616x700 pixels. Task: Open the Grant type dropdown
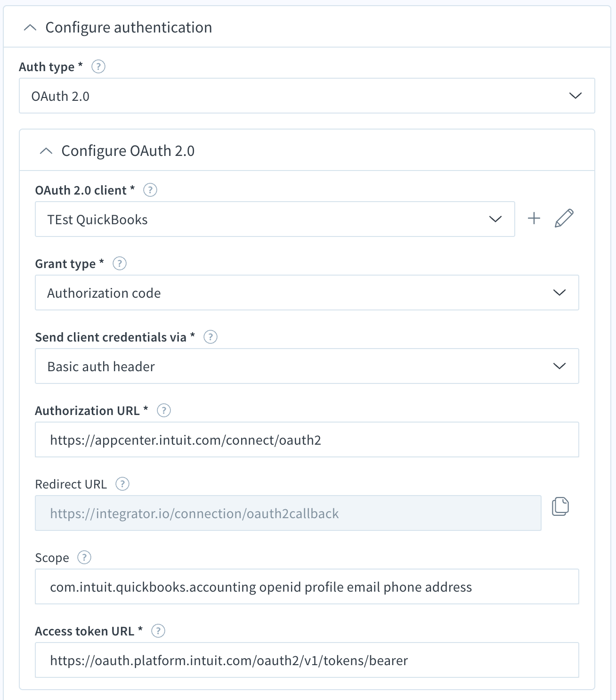tap(307, 293)
